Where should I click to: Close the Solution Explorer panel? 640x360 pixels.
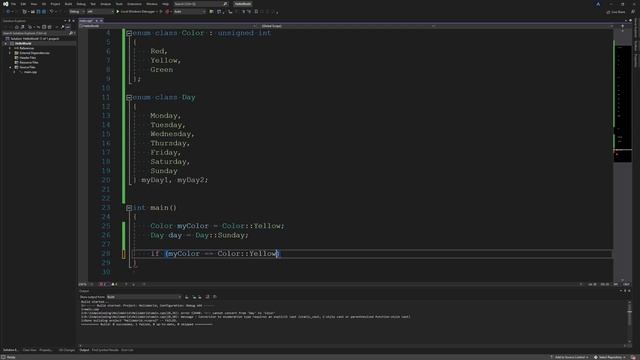[x=73, y=21]
